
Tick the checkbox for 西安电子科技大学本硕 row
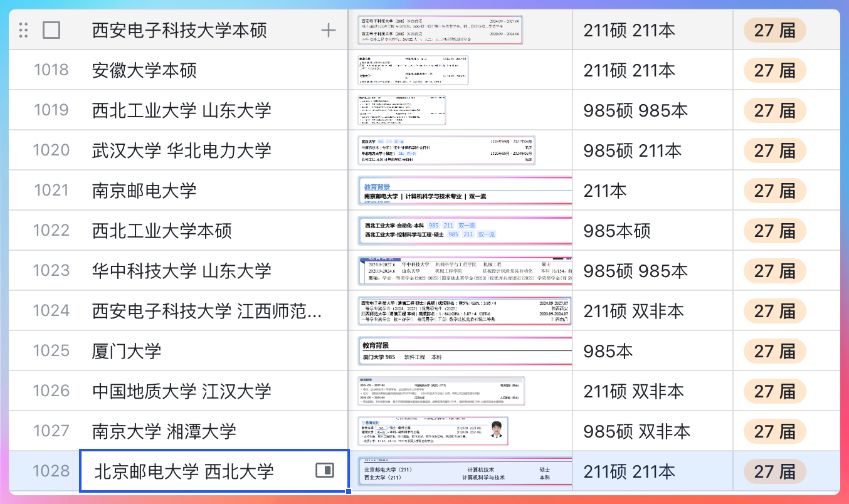tap(51, 30)
